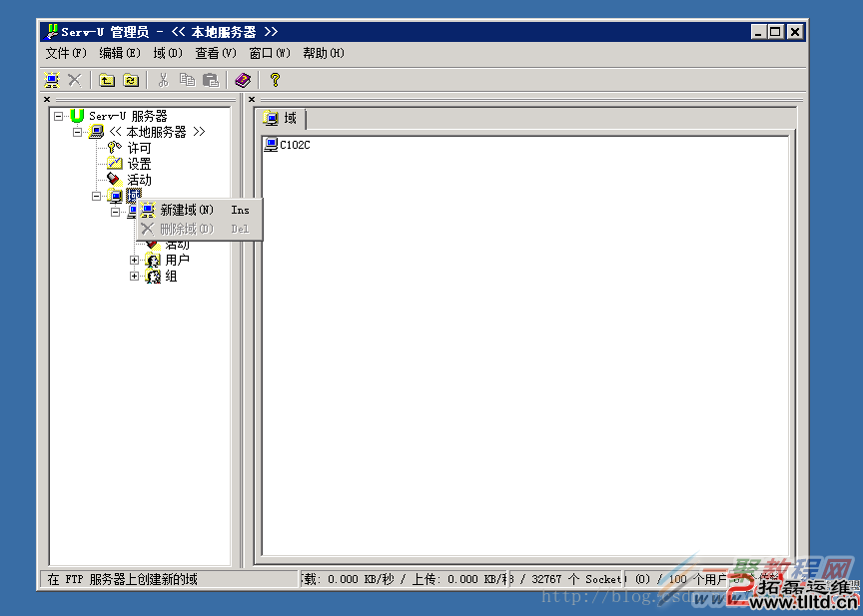863x616 pixels.
Task: Click the green Serv-U server root icon
Action: [77, 116]
